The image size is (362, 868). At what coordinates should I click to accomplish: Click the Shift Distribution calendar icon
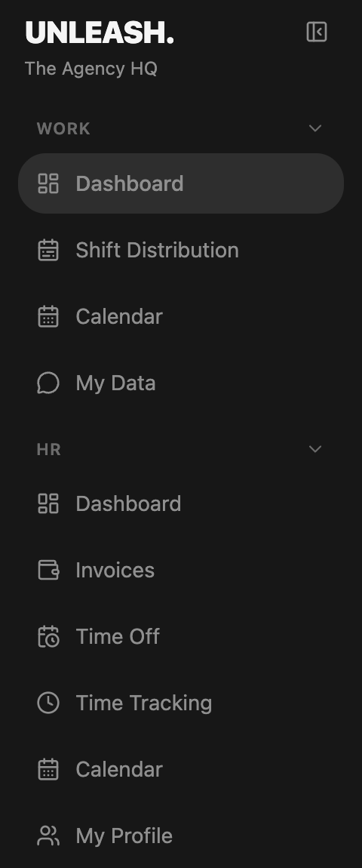(48, 250)
